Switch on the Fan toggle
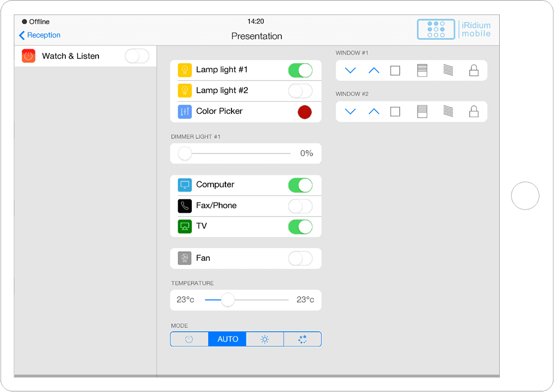Screen dimensions: 554x392 pyautogui.click(x=300, y=259)
